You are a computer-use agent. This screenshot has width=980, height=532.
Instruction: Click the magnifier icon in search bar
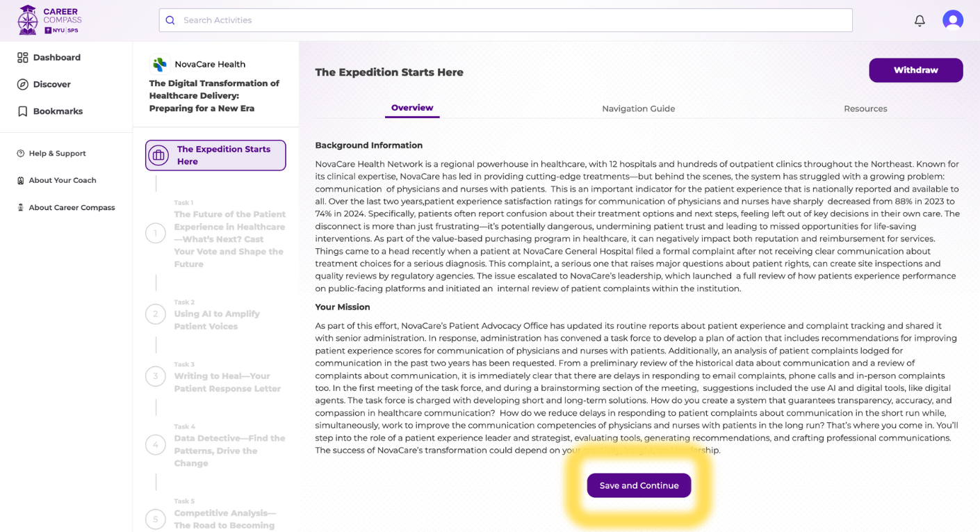click(170, 20)
